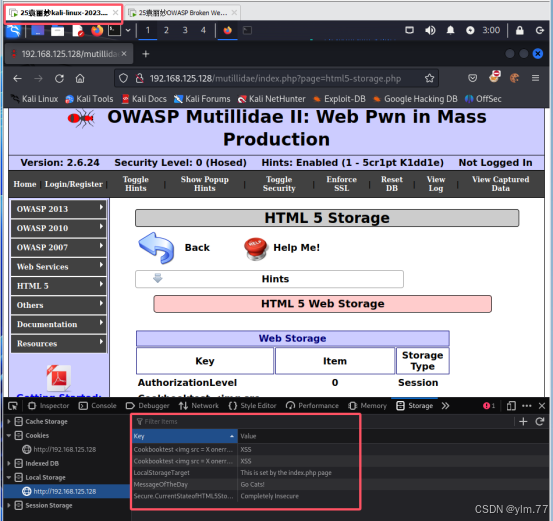
Task: Activate the DevTools element picker icon
Action: 13,406
